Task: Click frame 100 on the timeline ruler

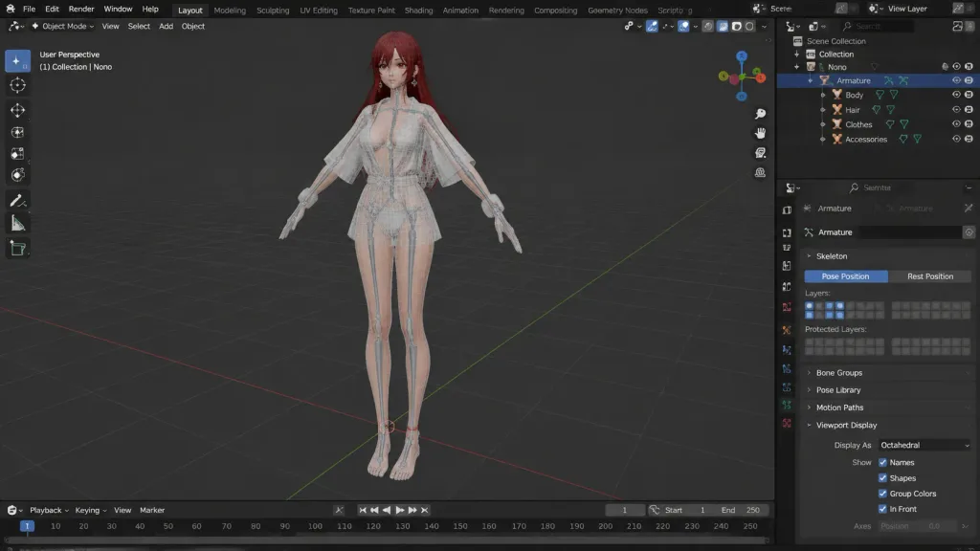Action: pyautogui.click(x=315, y=527)
